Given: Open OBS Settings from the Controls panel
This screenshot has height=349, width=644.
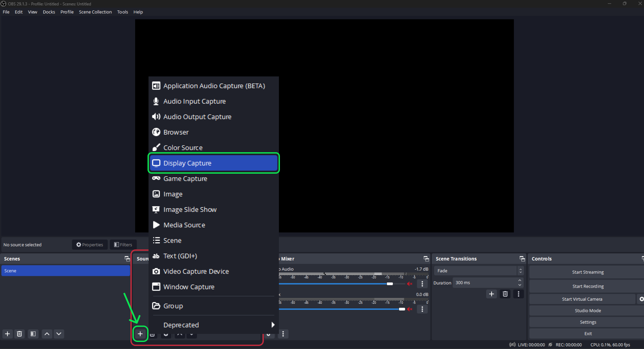Looking at the screenshot, I should (x=588, y=322).
